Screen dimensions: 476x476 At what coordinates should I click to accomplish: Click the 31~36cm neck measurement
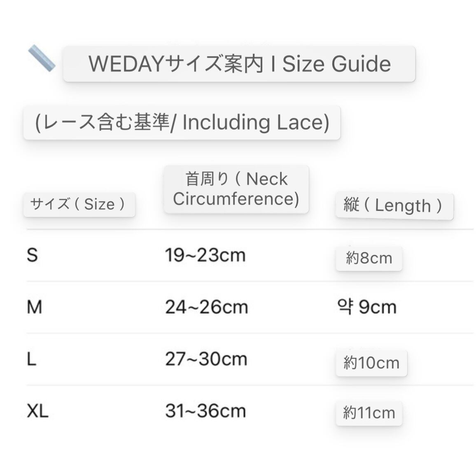coord(205,411)
